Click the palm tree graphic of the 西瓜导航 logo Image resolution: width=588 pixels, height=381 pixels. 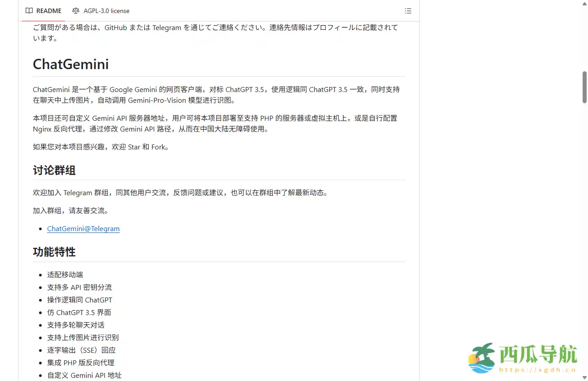coord(483,350)
